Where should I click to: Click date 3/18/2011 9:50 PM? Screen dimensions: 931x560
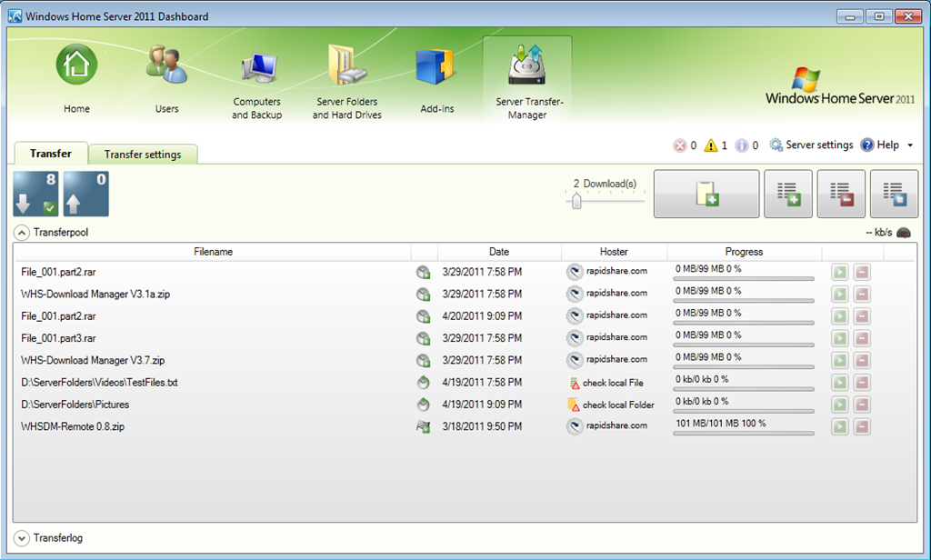[x=482, y=426]
